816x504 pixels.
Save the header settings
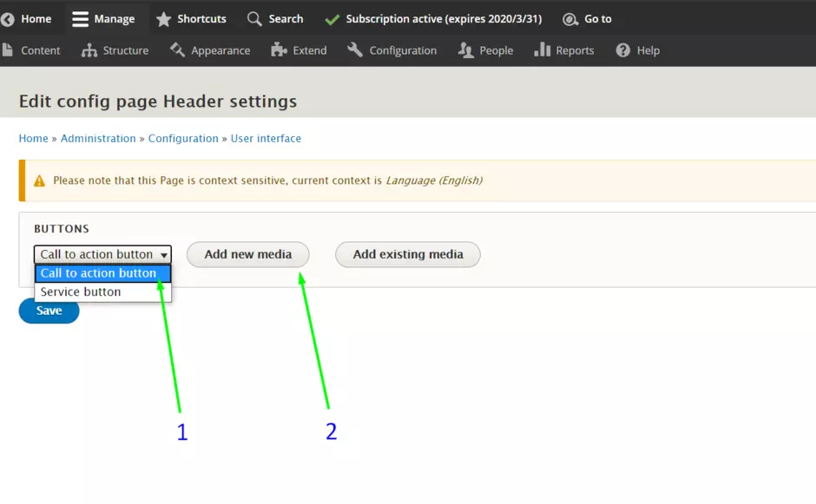point(49,311)
